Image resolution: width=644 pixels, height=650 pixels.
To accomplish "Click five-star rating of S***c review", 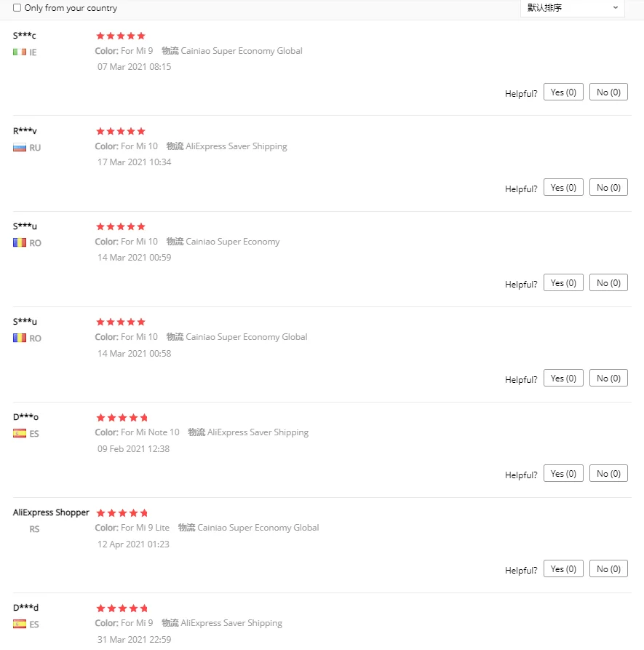I will (x=121, y=36).
